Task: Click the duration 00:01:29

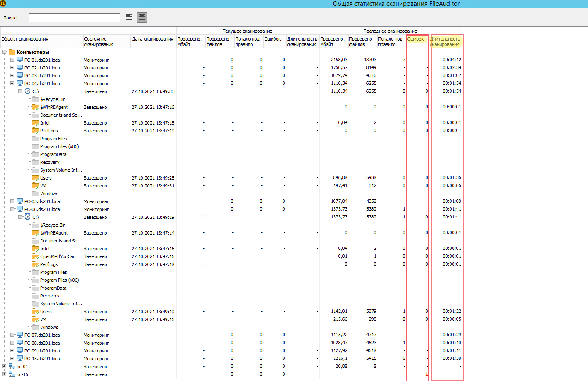Action: [x=452, y=335]
